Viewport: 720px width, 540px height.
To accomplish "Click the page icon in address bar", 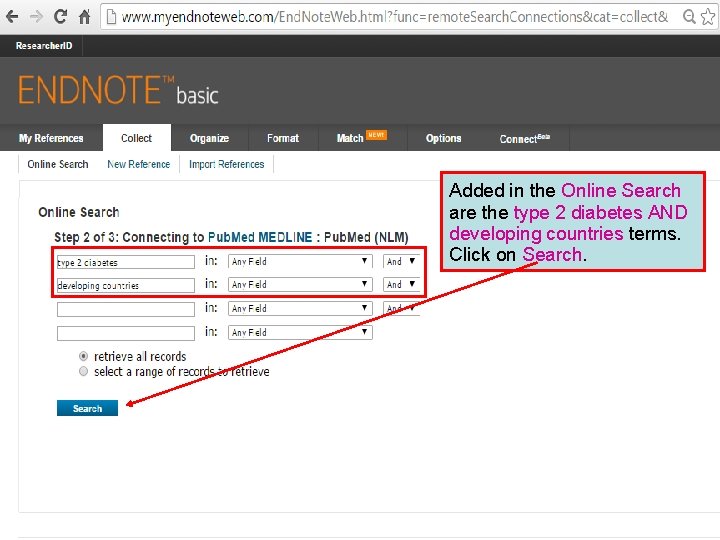I will [111, 17].
